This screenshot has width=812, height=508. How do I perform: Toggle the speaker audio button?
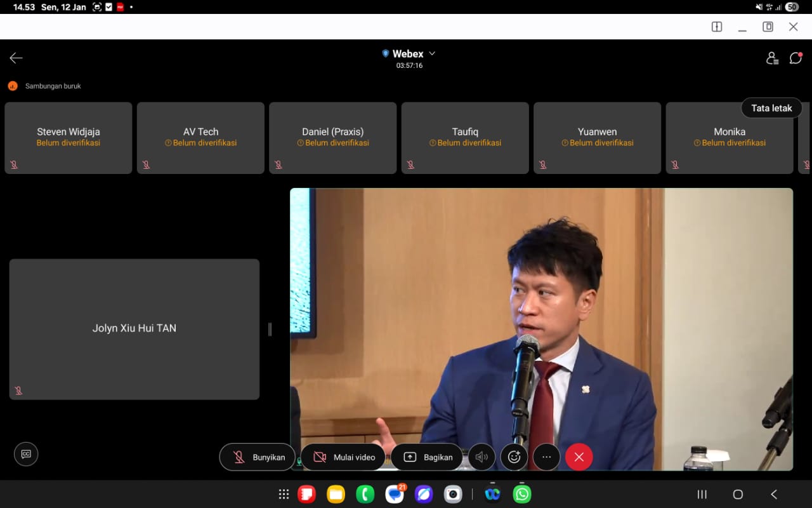481,457
